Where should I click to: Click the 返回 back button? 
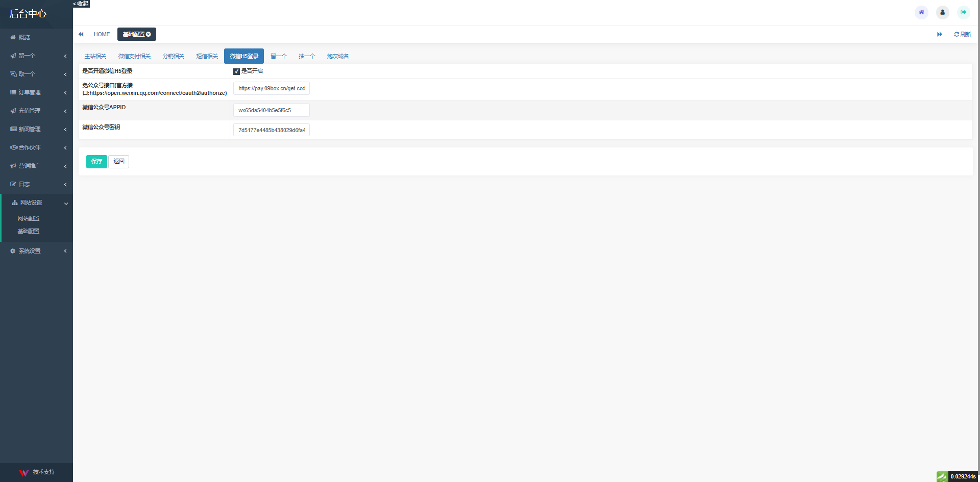[x=118, y=162]
